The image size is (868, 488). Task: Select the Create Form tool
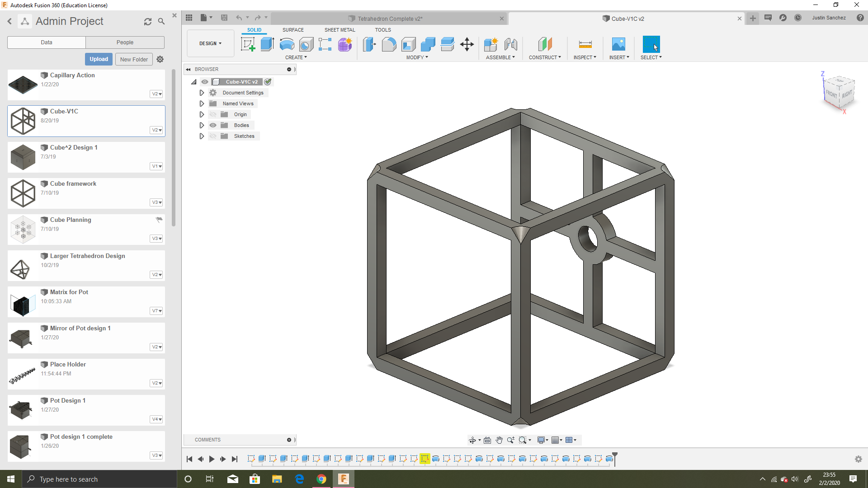point(345,44)
